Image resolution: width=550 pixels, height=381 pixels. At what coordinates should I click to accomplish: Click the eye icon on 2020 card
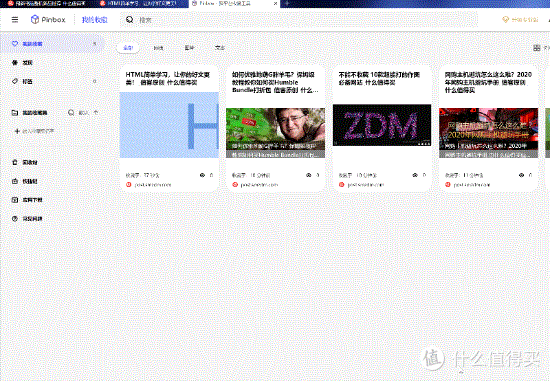[x=521, y=175]
